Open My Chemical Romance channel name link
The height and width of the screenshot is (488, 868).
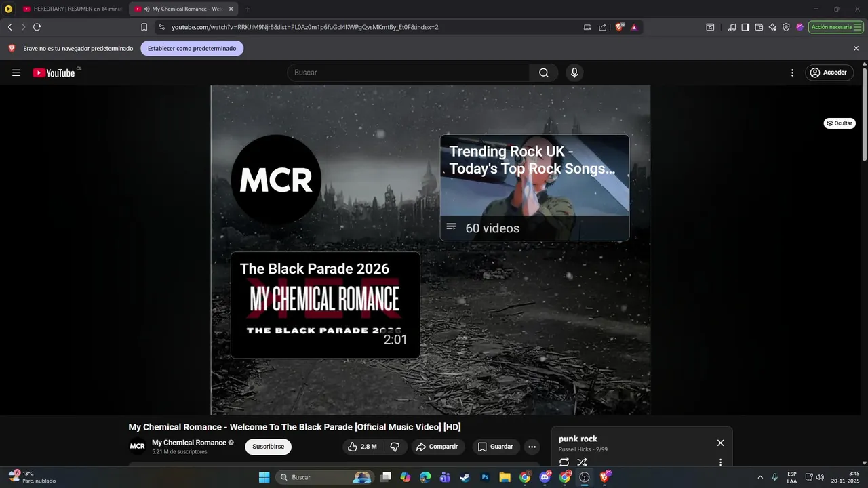[x=189, y=443]
